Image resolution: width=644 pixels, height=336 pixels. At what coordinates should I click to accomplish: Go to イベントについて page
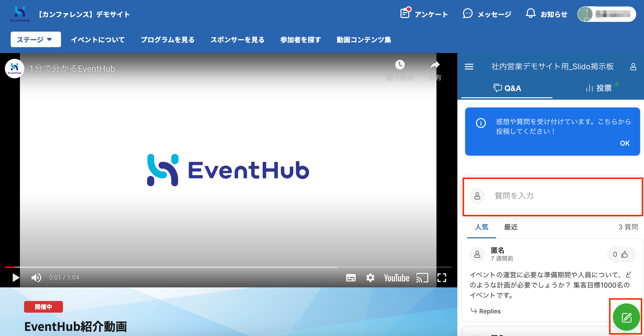click(98, 40)
